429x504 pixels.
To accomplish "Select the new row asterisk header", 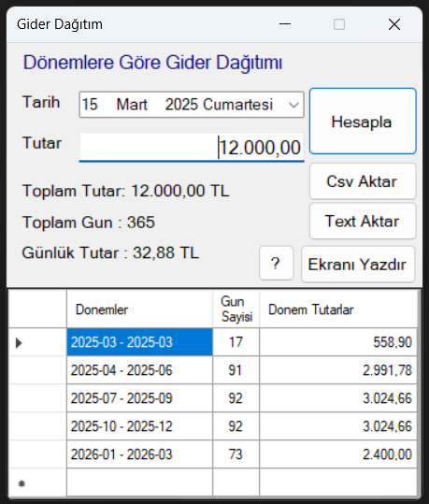I will click(x=37, y=482).
